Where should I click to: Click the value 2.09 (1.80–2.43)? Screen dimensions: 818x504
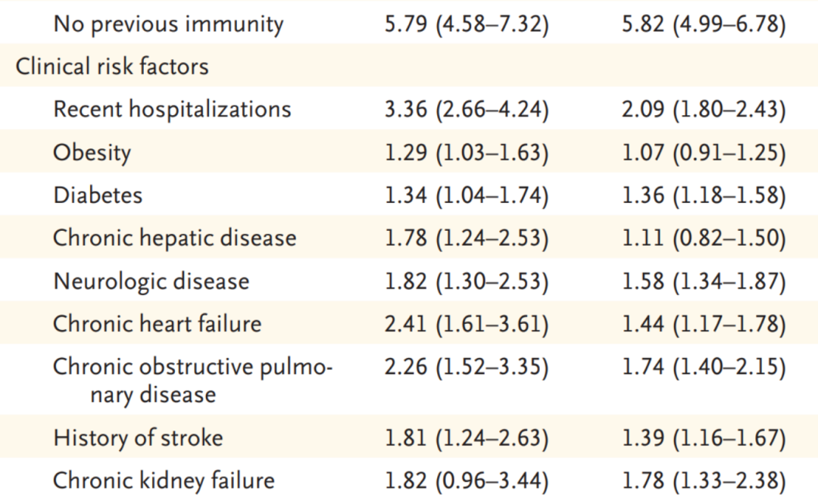click(704, 109)
